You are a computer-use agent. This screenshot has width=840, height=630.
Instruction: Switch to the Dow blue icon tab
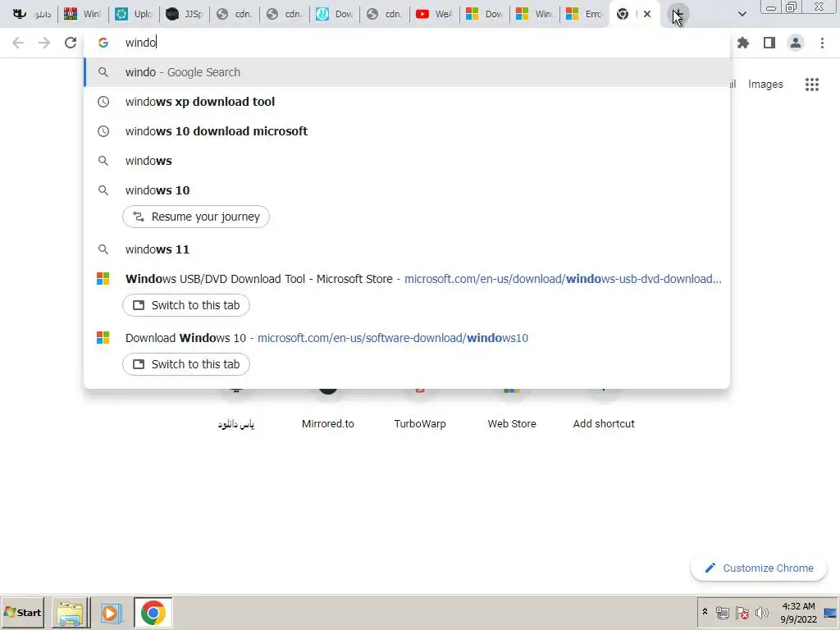335,14
